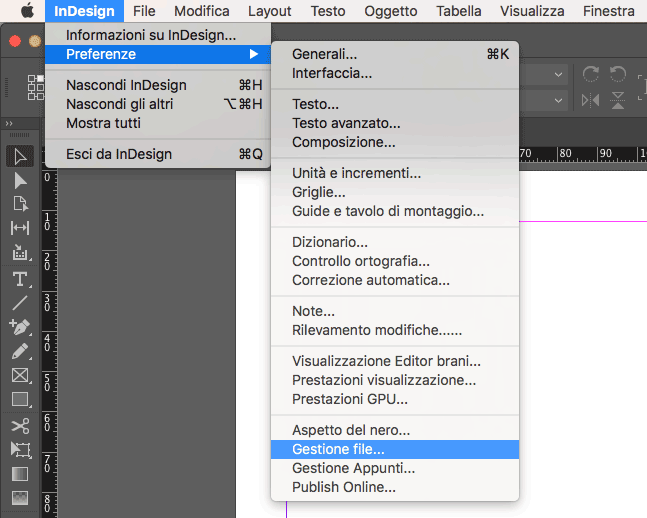Select the Free Transform tool
Viewport: 647px width, 518px height.
coord(20,449)
